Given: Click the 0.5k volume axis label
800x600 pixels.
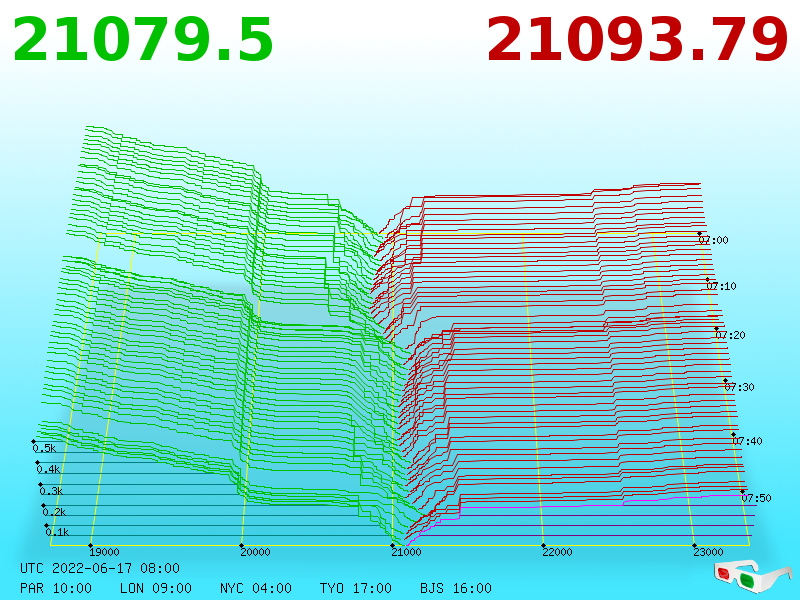Looking at the screenshot, I should [x=44, y=448].
